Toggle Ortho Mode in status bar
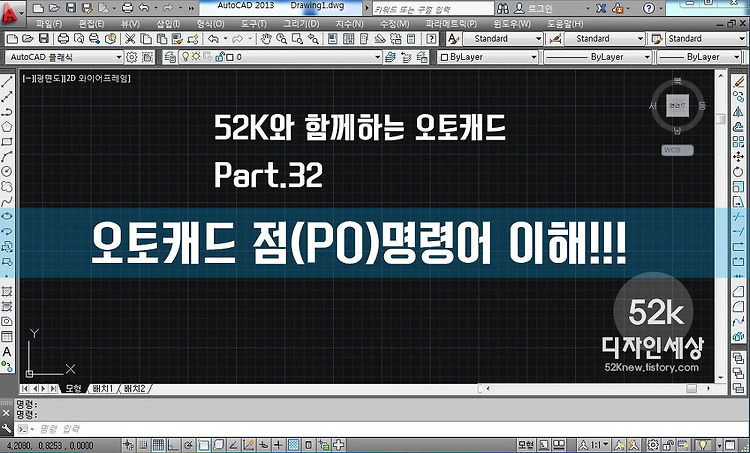This screenshot has height=453, width=750. point(173,445)
